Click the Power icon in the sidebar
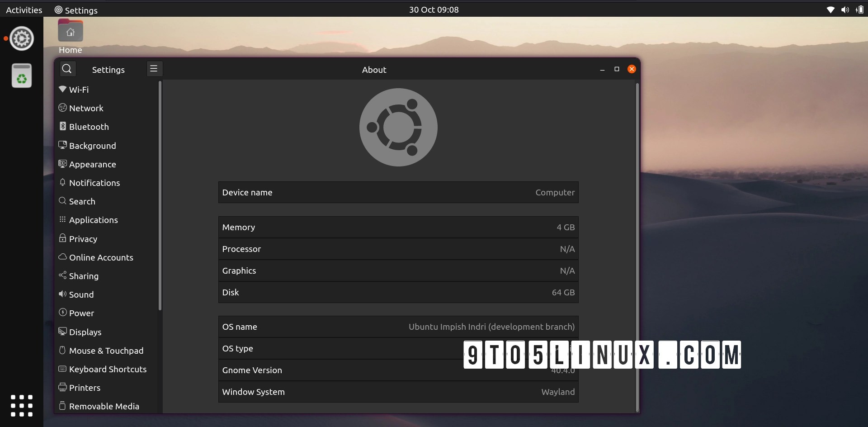Image resolution: width=868 pixels, height=427 pixels. (x=62, y=313)
